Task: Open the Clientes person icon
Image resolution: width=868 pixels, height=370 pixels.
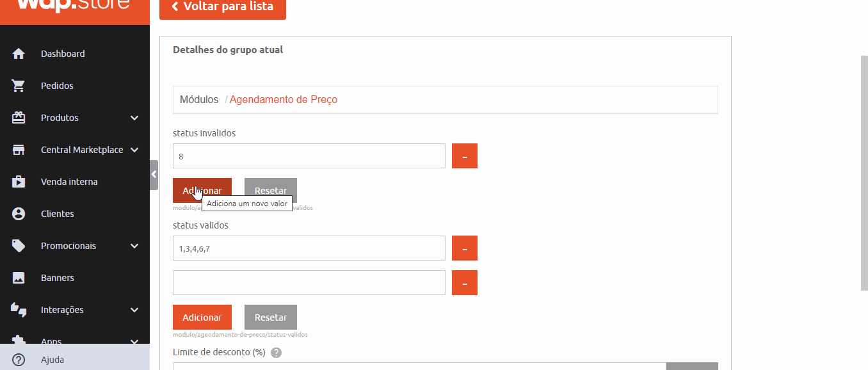Action: 19,214
